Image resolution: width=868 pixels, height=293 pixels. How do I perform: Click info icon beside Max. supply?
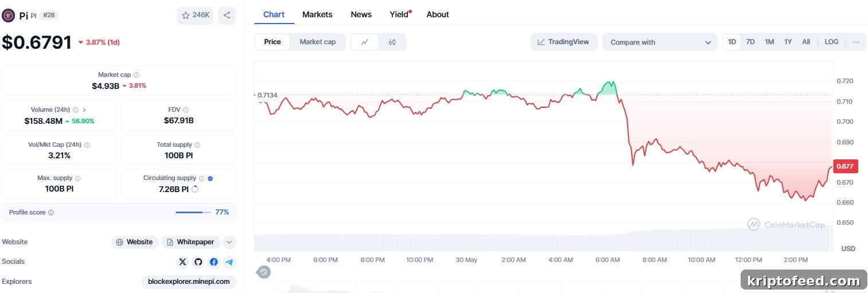[x=78, y=179]
